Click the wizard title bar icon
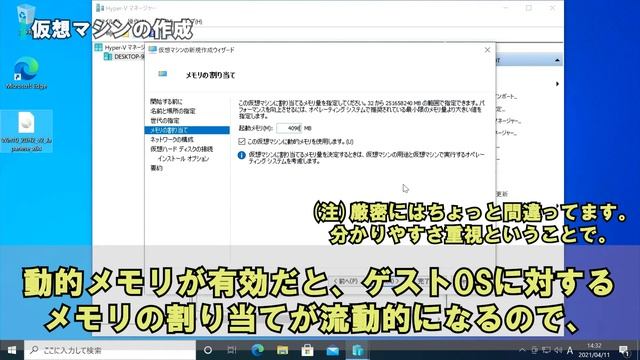This screenshot has width=640, height=360. pyautogui.click(x=153, y=50)
